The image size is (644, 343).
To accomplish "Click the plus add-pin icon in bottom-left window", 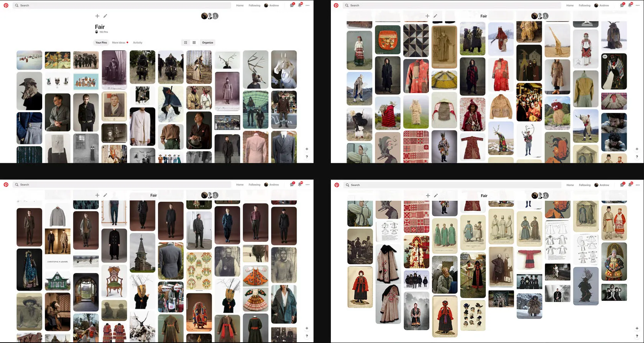I will (x=97, y=195).
